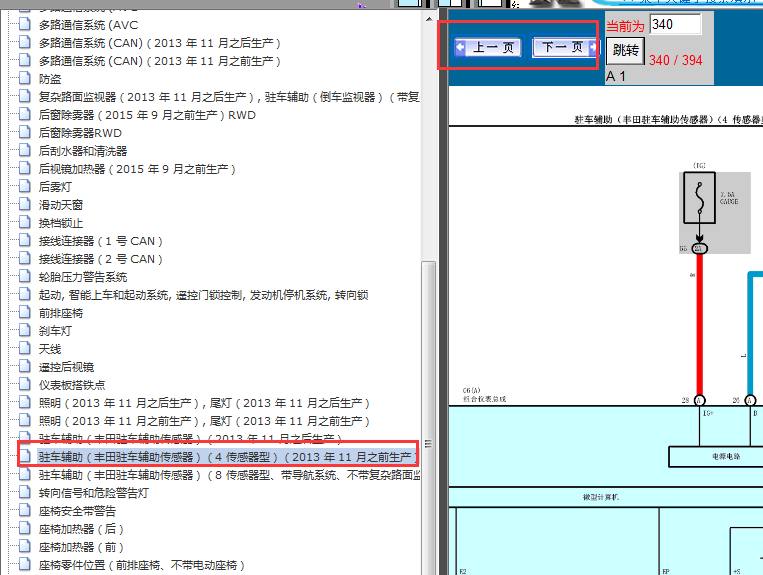Open 轮胎压力警告系统 entry
The width and height of the screenshot is (763, 575).
click(83, 277)
